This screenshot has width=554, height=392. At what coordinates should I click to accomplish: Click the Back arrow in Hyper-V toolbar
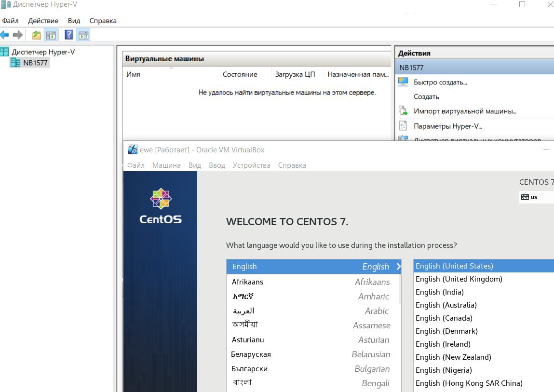(x=5, y=35)
